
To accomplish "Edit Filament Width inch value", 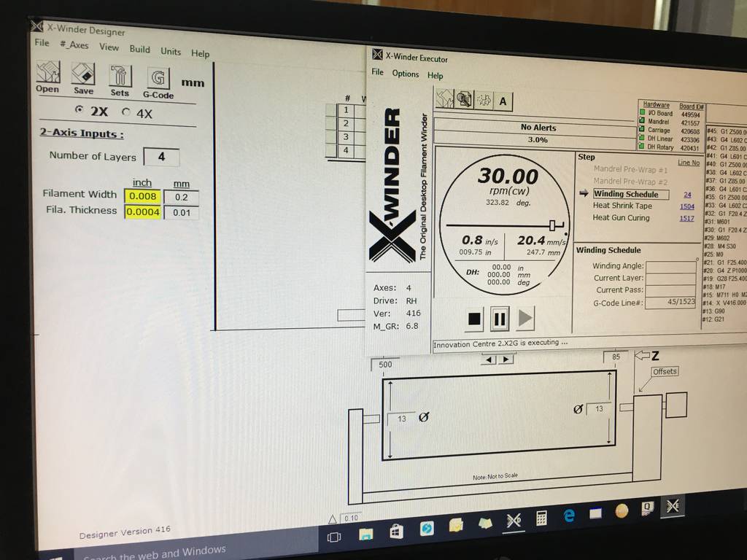I will (142, 196).
